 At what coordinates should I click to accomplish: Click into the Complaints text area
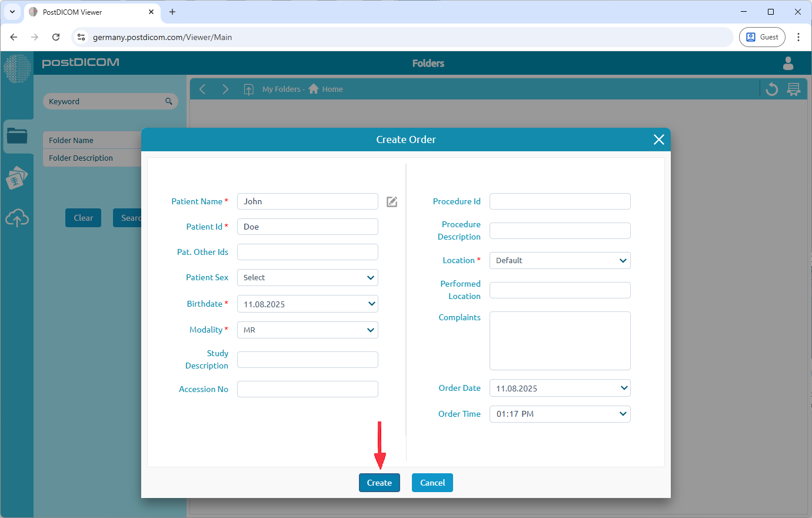[560, 341]
